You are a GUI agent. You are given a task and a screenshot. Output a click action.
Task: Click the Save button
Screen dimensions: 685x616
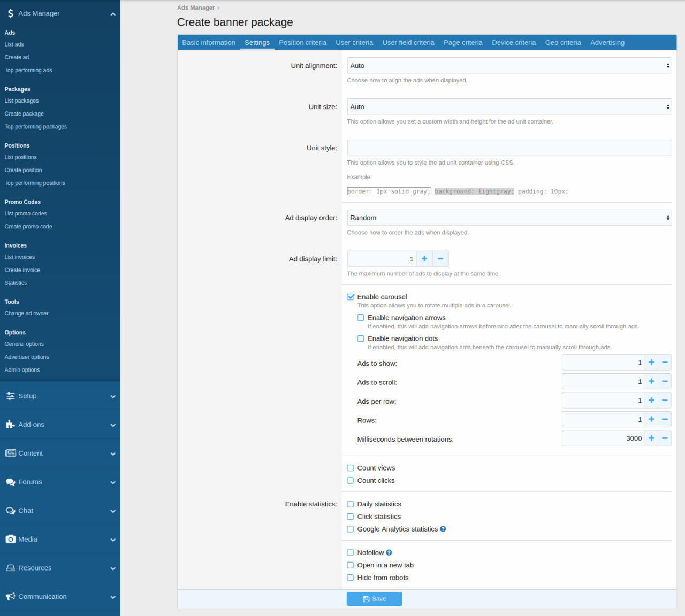coord(374,598)
